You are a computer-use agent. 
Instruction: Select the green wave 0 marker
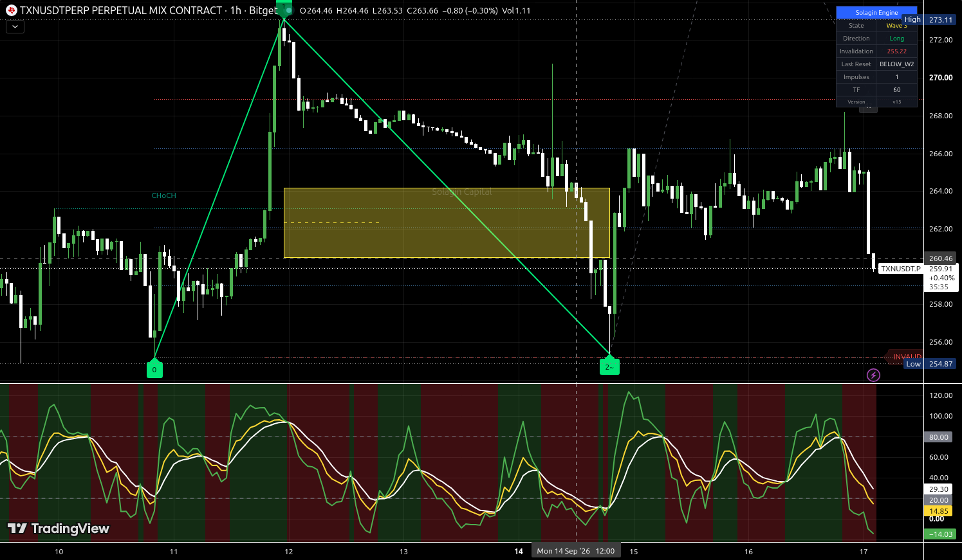[154, 369]
